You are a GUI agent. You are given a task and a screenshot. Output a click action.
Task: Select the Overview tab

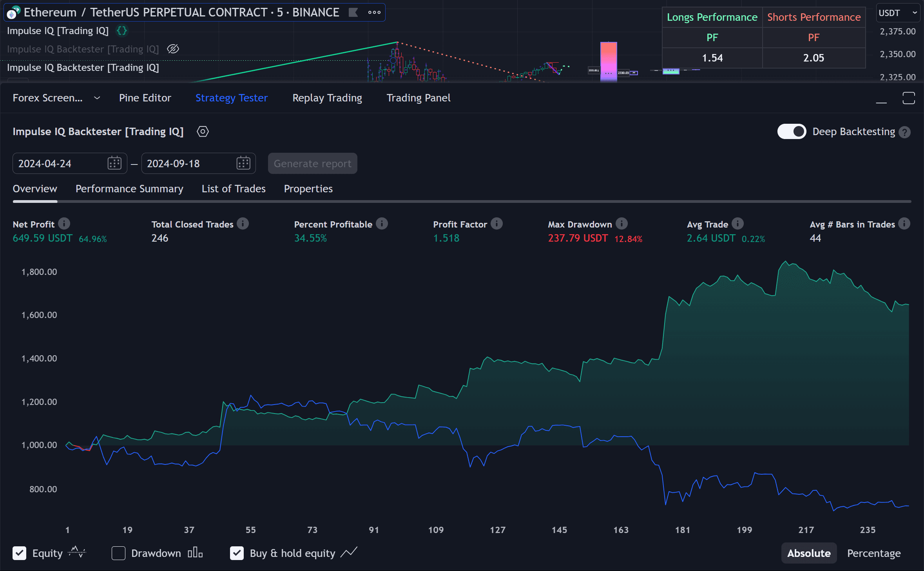click(x=35, y=189)
